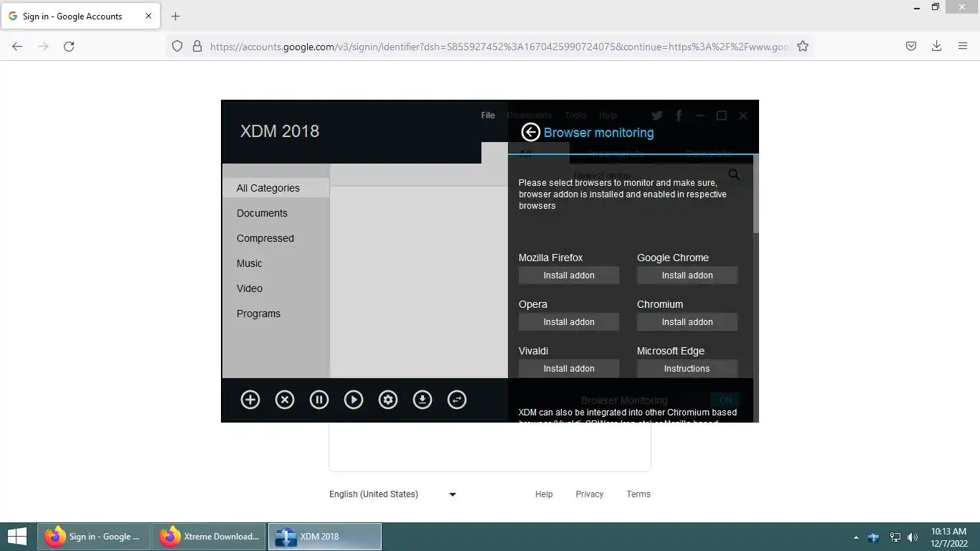Open the Newest on top sort dropdown
980x551 pixels.
point(603,175)
